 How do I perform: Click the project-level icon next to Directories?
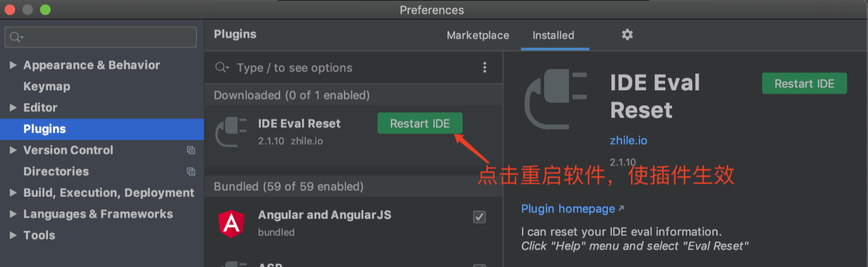(191, 172)
